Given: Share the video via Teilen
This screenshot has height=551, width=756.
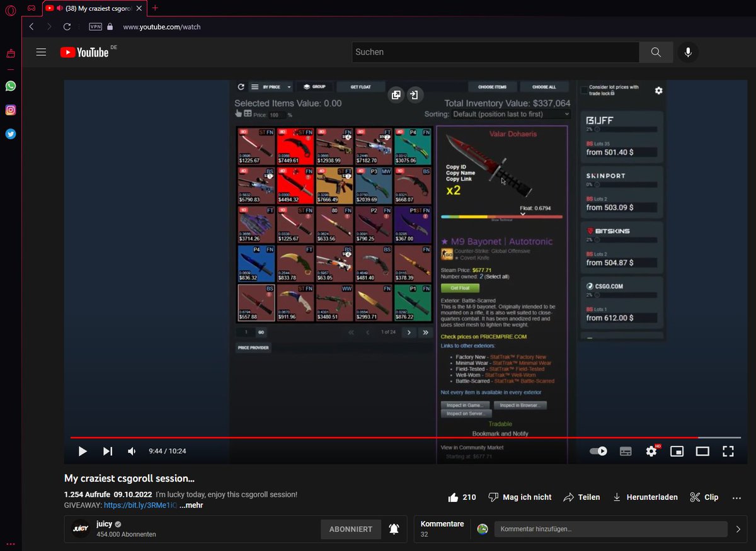Looking at the screenshot, I should (581, 497).
